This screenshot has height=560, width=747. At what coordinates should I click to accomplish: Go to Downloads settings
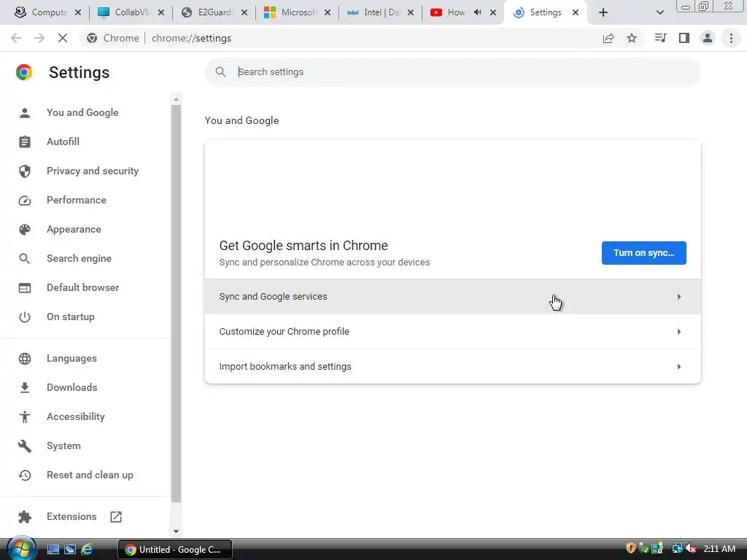coord(72,387)
